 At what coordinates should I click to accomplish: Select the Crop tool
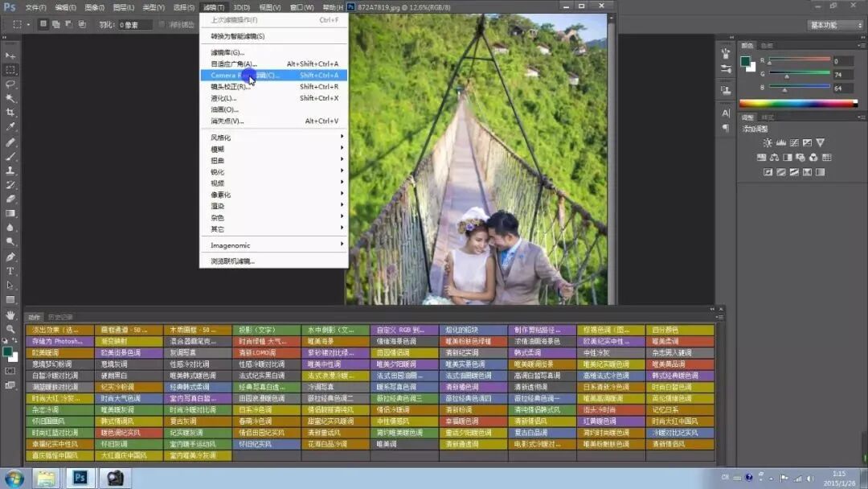[10, 113]
